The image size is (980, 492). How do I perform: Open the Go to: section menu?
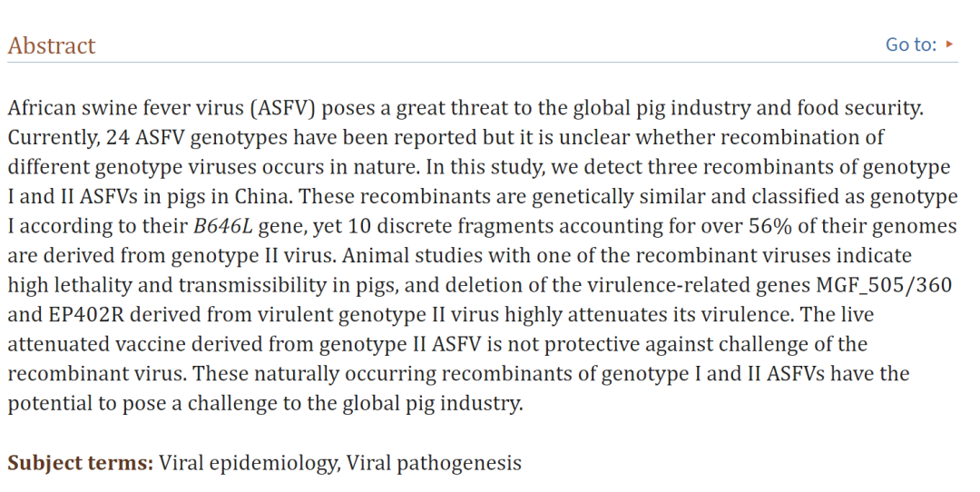(x=919, y=44)
